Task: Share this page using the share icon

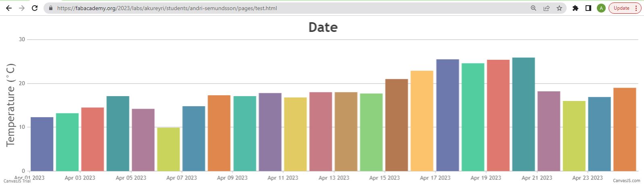Action: point(546,8)
